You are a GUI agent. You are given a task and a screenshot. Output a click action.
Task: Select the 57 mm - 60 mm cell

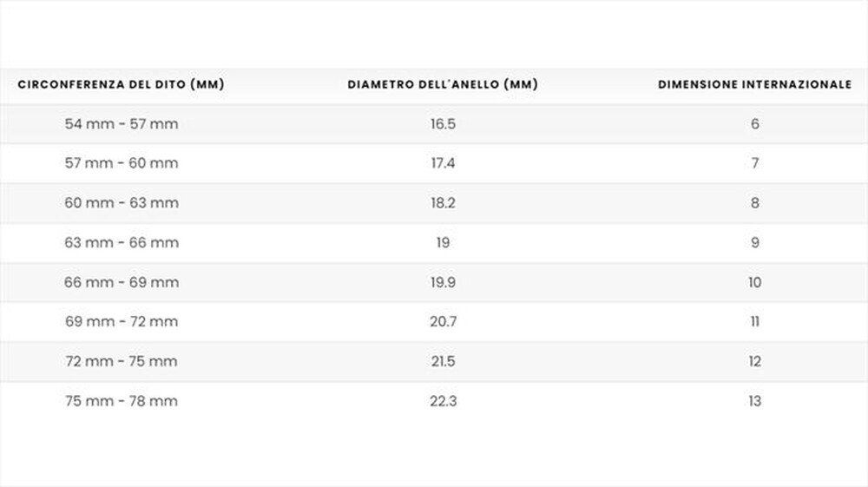coord(122,163)
